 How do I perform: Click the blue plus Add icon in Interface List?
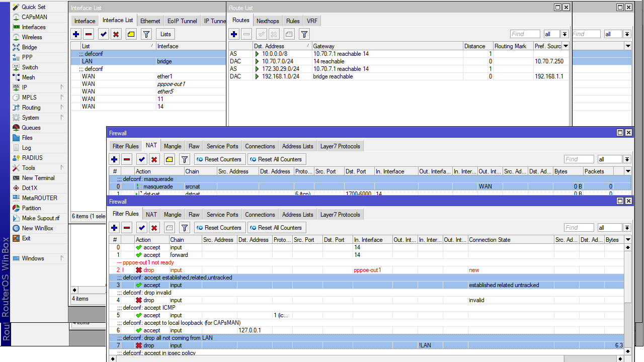[x=76, y=34]
